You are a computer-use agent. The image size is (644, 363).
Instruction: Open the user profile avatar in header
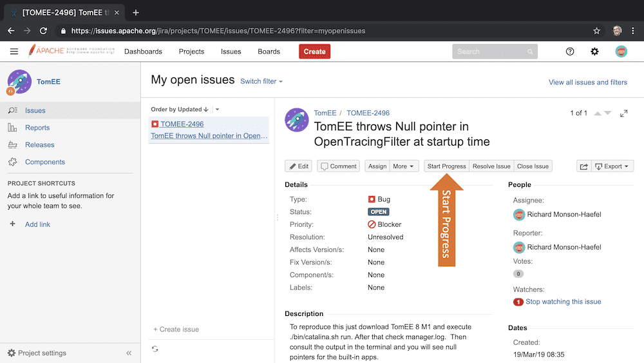point(621,52)
